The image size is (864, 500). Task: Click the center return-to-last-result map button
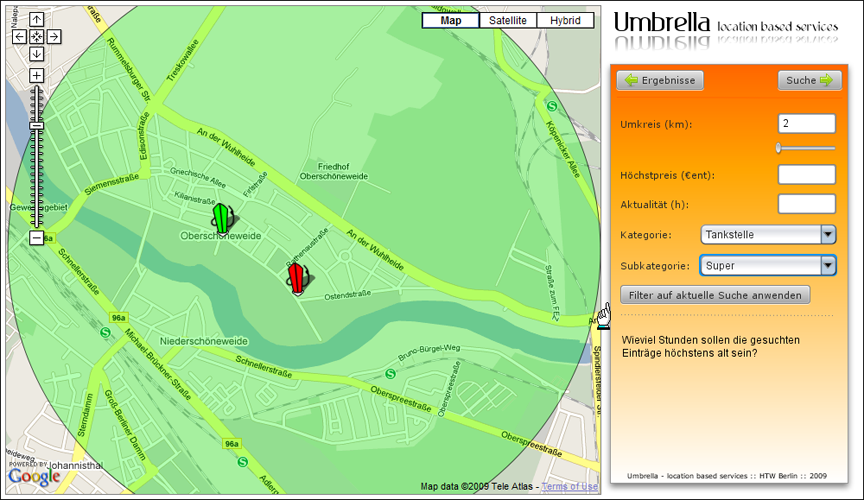pos(36,37)
